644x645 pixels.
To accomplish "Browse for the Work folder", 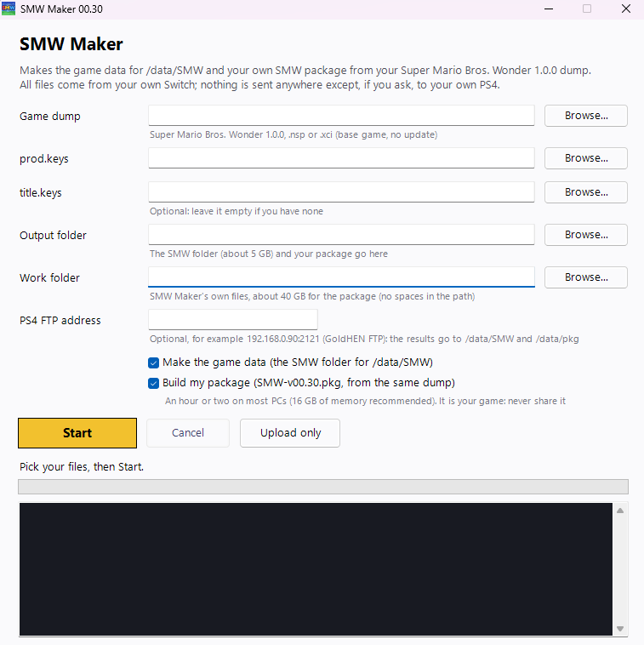I will coord(586,277).
